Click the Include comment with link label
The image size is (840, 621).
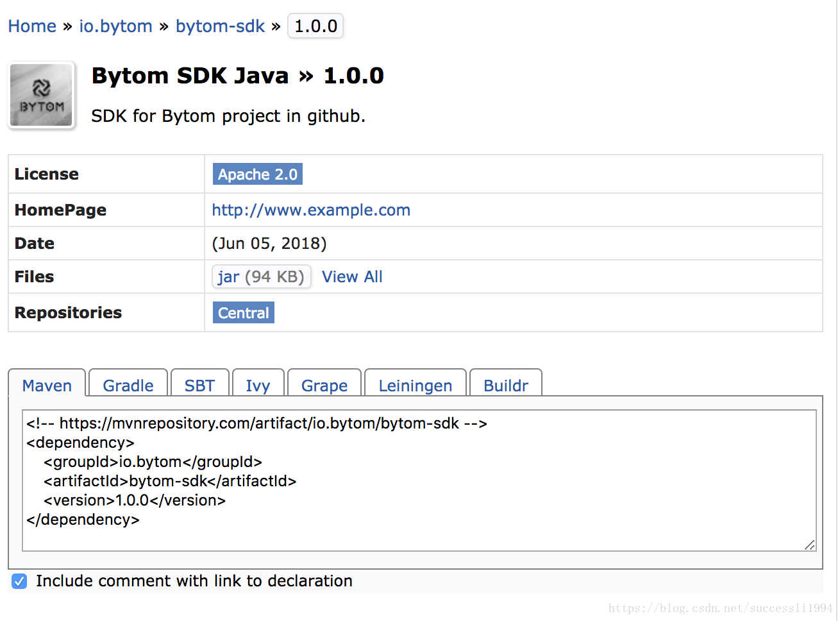point(194,581)
